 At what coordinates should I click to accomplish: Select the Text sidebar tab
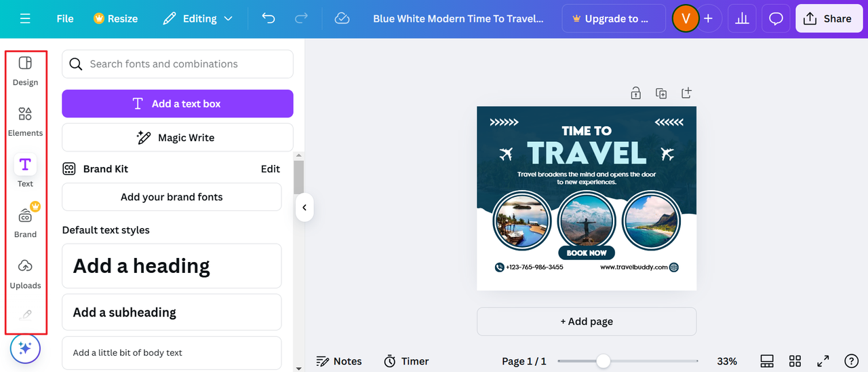tap(25, 172)
